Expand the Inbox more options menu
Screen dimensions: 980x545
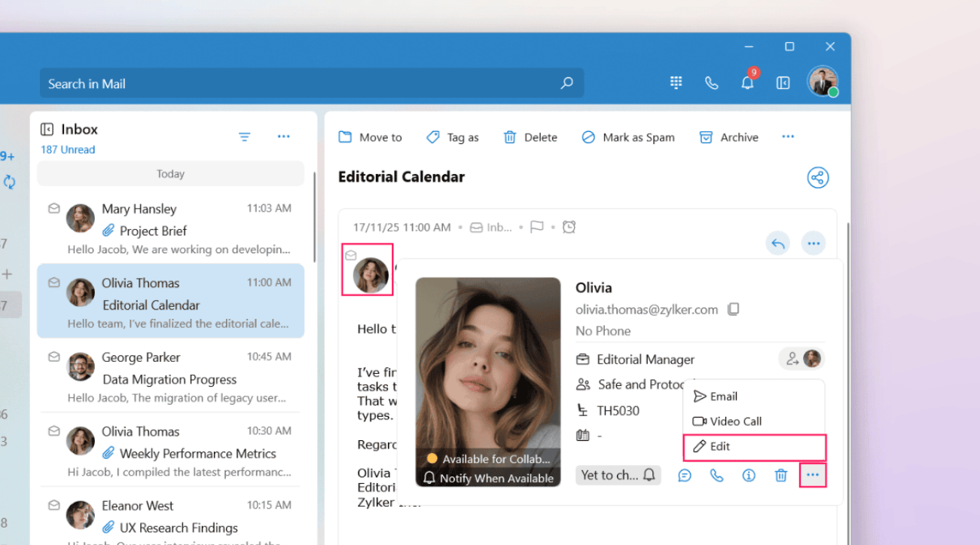pos(283,136)
